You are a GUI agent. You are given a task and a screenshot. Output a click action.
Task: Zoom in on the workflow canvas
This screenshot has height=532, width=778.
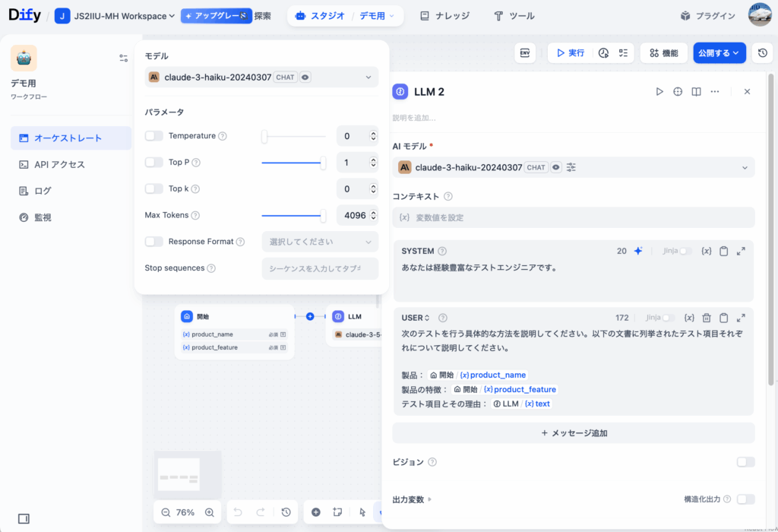pyautogui.click(x=209, y=512)
